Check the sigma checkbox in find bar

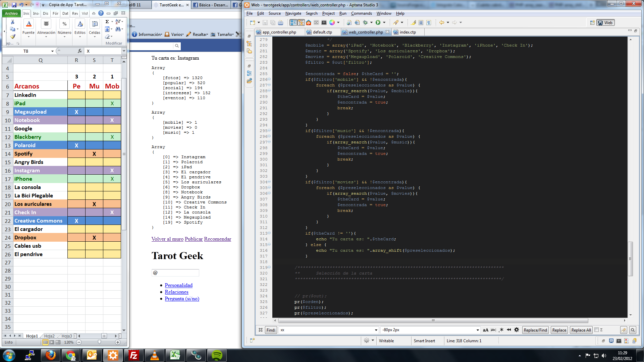coord(596,330)
